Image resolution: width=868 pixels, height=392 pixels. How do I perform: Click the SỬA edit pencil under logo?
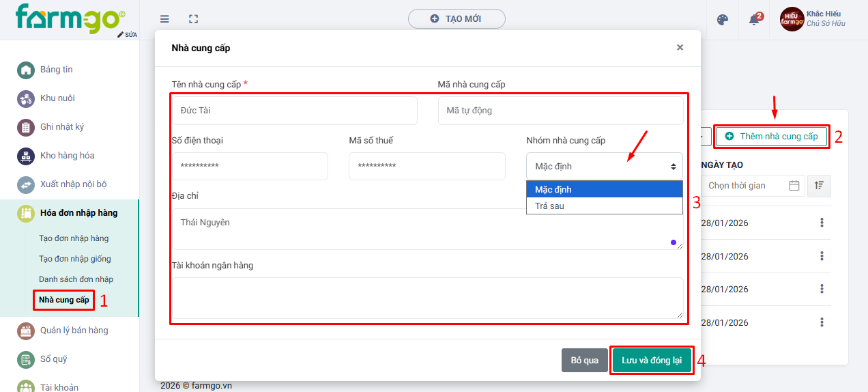point(127,34)
